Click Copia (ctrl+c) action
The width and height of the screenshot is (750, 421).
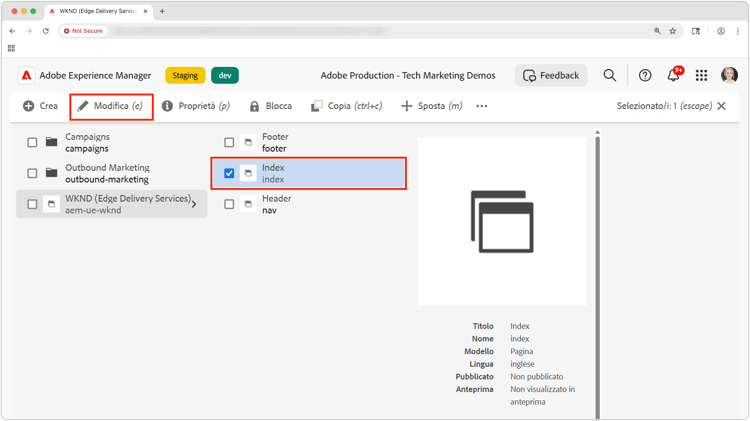347,106
